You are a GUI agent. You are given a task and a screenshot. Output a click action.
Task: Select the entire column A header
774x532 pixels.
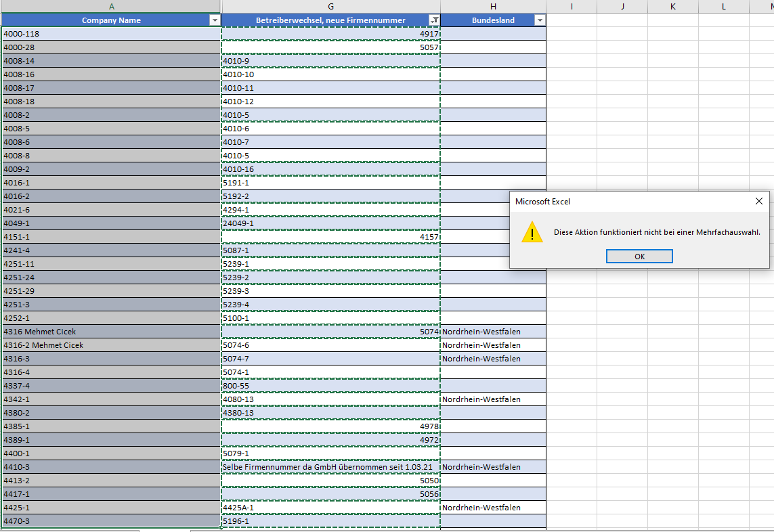[110, 6]
